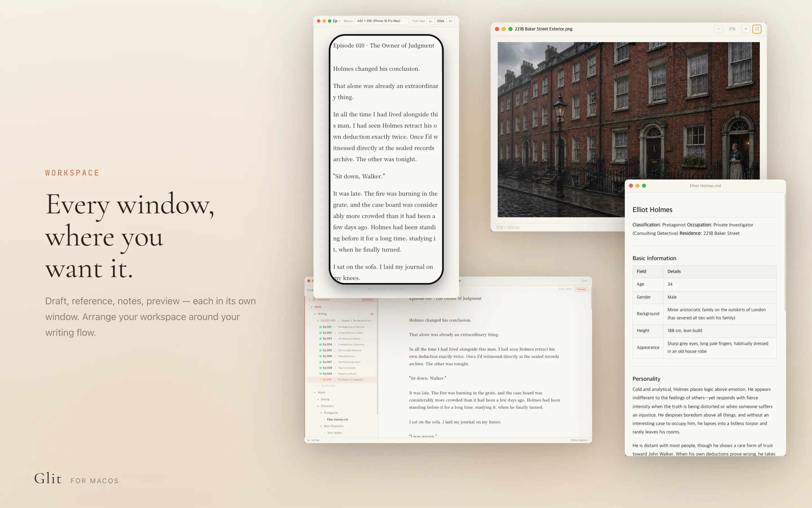
Task: Collapse the World folder
Action: coord(315,392)
